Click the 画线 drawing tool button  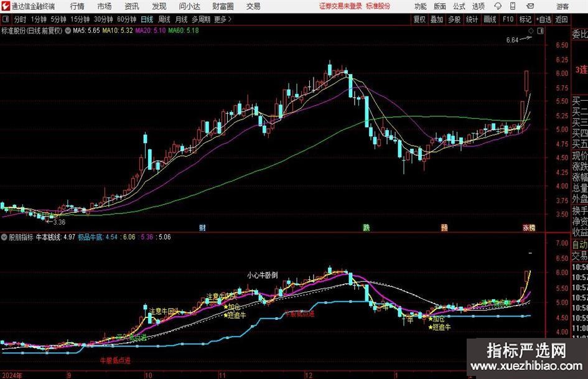pyautogui.click(x=490, y=19)
